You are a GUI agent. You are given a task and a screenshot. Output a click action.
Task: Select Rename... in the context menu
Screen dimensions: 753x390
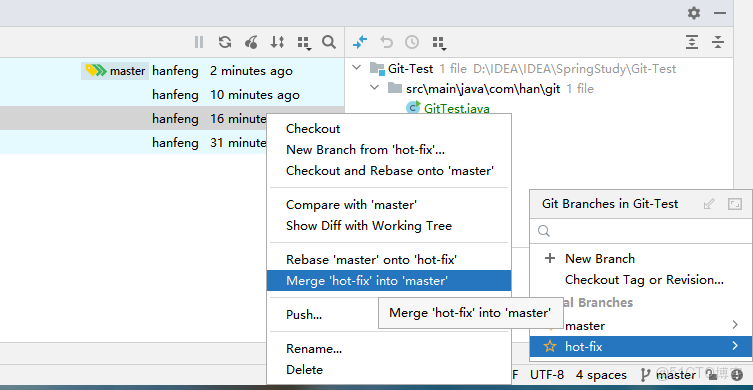coord(389,349)
